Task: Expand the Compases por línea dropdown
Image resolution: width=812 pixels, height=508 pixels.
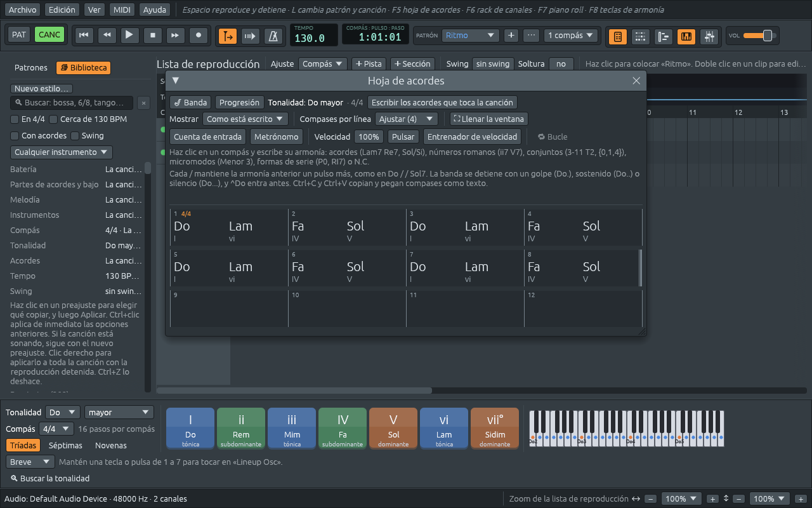Action: coord(407,119)
